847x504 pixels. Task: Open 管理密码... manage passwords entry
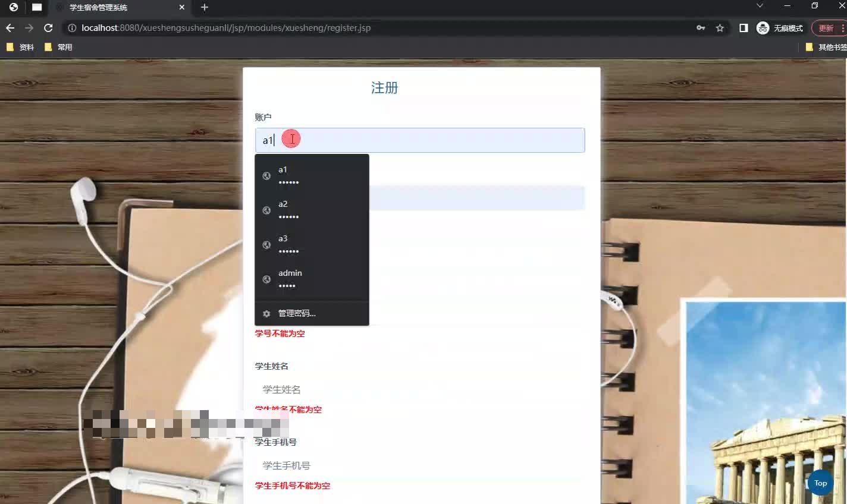312,313
